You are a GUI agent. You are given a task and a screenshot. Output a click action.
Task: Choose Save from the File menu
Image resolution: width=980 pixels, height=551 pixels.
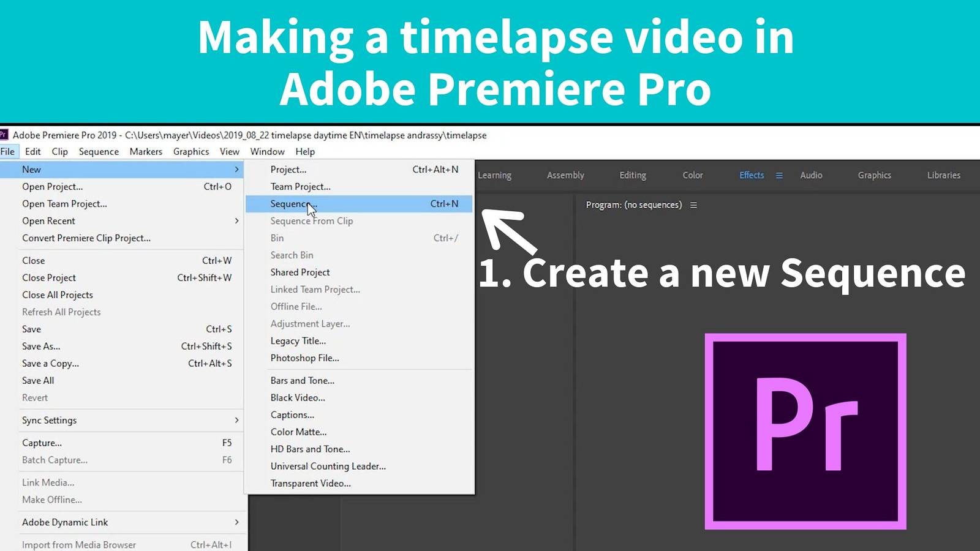[123, 329]
